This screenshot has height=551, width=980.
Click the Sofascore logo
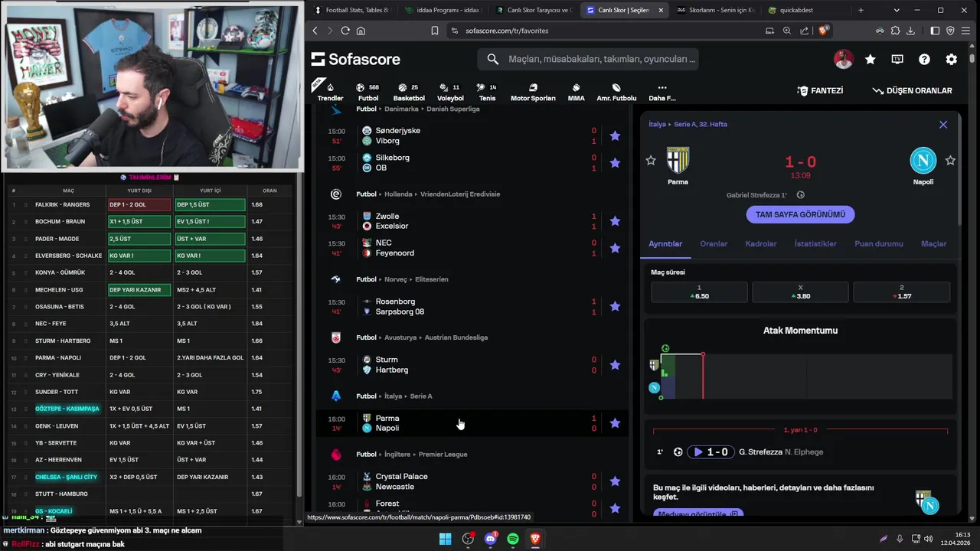(x=356, y=59)
